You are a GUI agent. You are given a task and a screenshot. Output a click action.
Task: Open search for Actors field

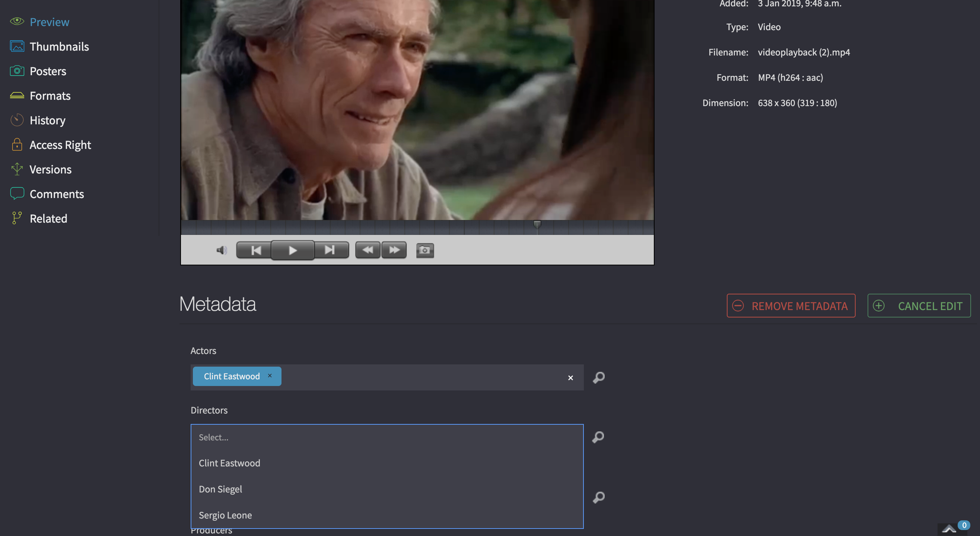(598, 377)
